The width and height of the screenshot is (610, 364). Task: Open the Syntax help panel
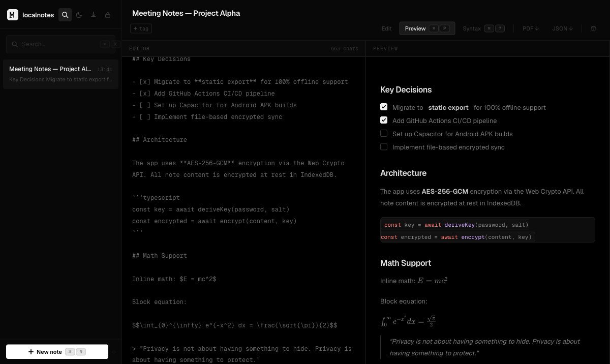click(472, 28)
